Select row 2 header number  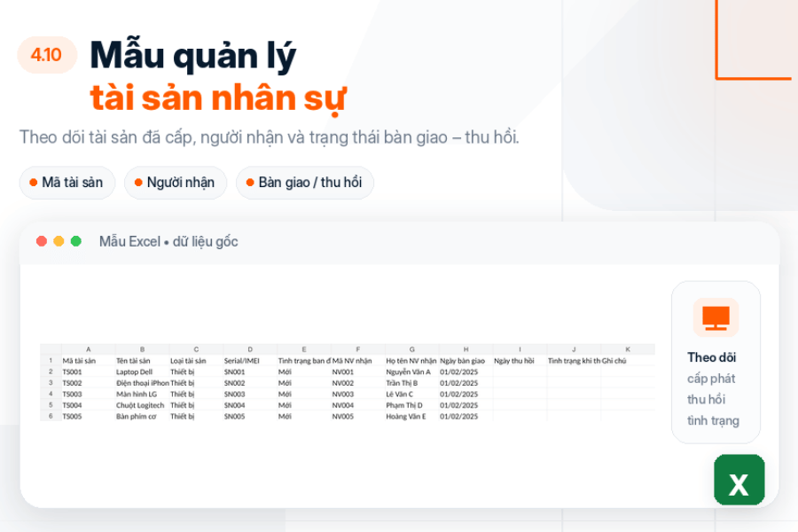pos(51,372)
